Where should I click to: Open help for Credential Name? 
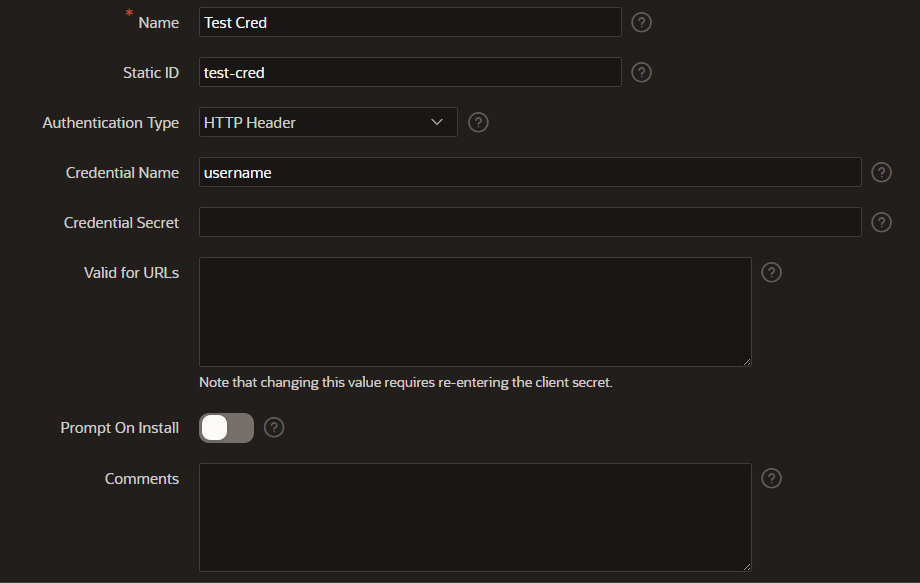(881, 172)
